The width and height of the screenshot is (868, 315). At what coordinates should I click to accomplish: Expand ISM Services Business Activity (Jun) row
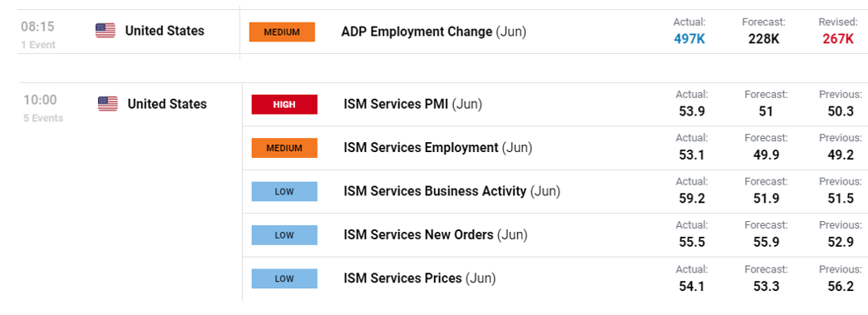click(x=452, y=191)
